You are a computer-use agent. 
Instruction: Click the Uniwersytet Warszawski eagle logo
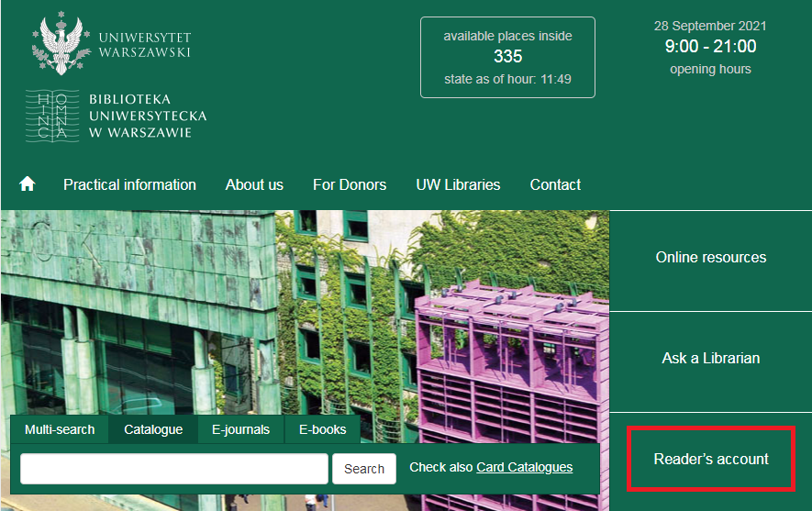click(61, 43)
